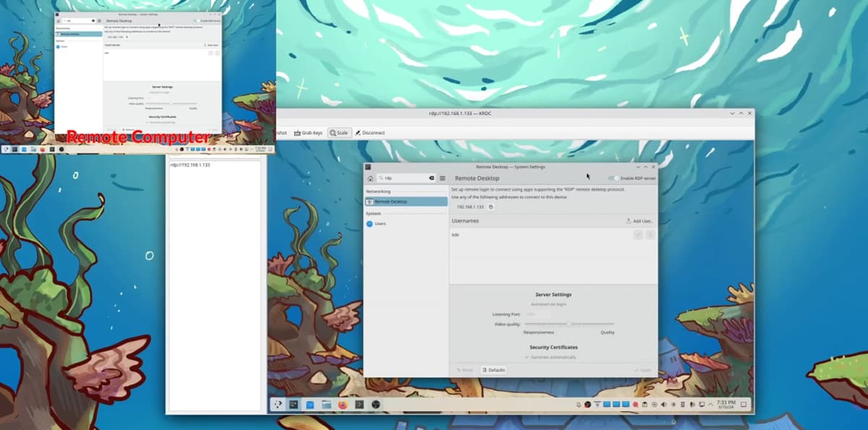
Task: Edit the kde user entry
Action: click(x=638, y=235)
